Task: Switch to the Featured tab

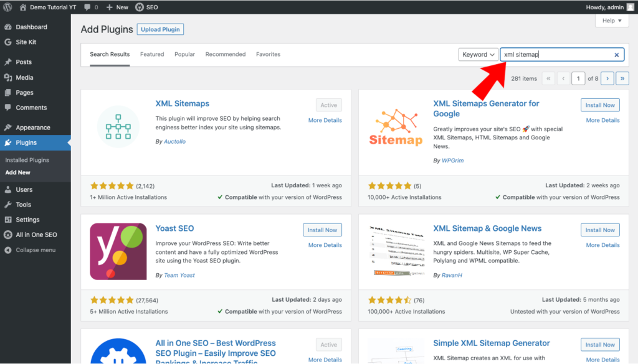Action: tap(152, 54)
